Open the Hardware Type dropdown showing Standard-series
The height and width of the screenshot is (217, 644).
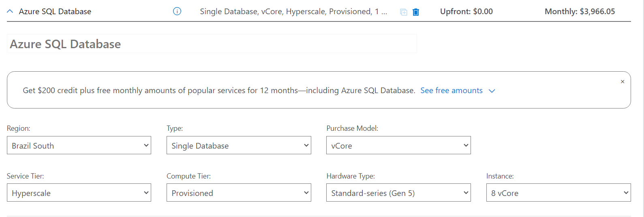(398, 193)
